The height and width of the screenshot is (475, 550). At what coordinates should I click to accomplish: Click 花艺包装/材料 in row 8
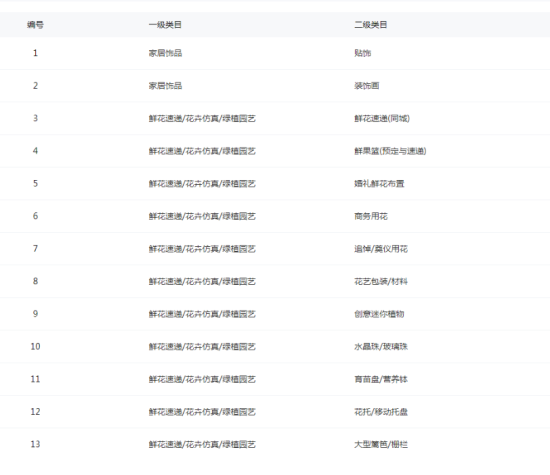(x=381, y=282)
